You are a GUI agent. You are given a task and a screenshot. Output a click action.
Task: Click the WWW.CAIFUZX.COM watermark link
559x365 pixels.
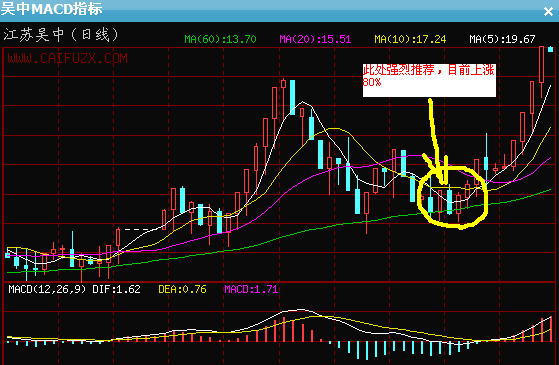tap(67, 58)
